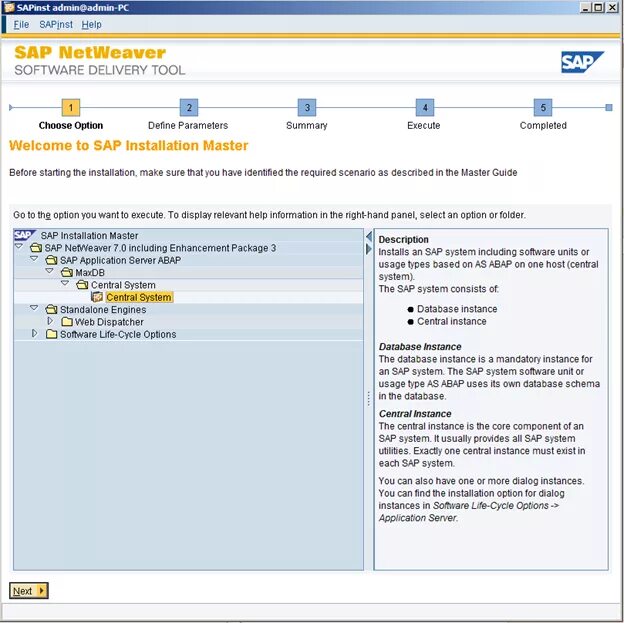Click step 3 Summary marker
Viewport: 624px width, 623px height.
pos(307,107)
